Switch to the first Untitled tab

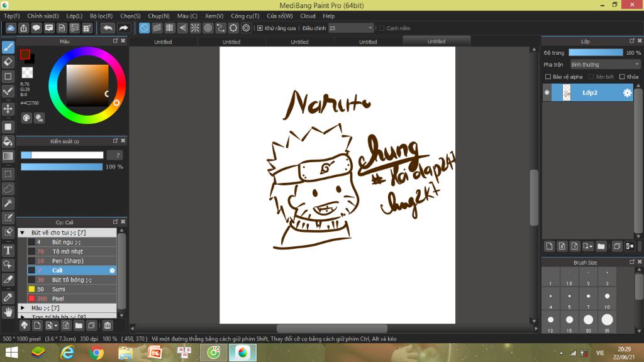[x=163, y=42]
